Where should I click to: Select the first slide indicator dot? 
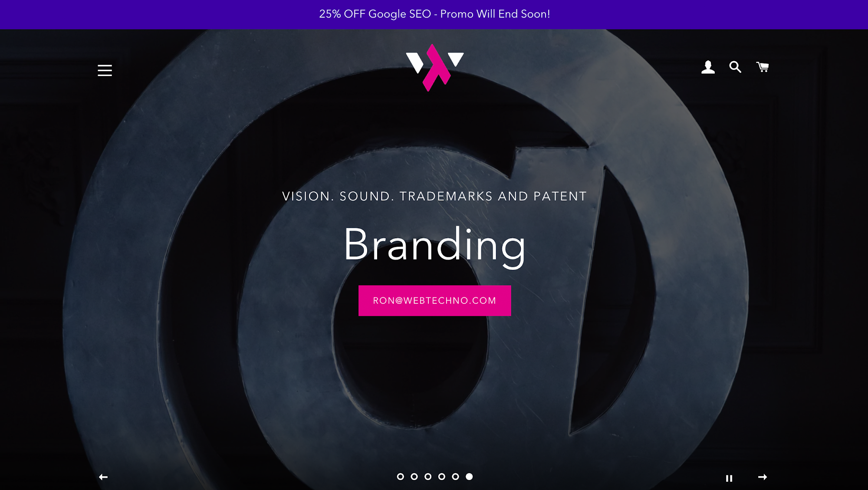401,477
